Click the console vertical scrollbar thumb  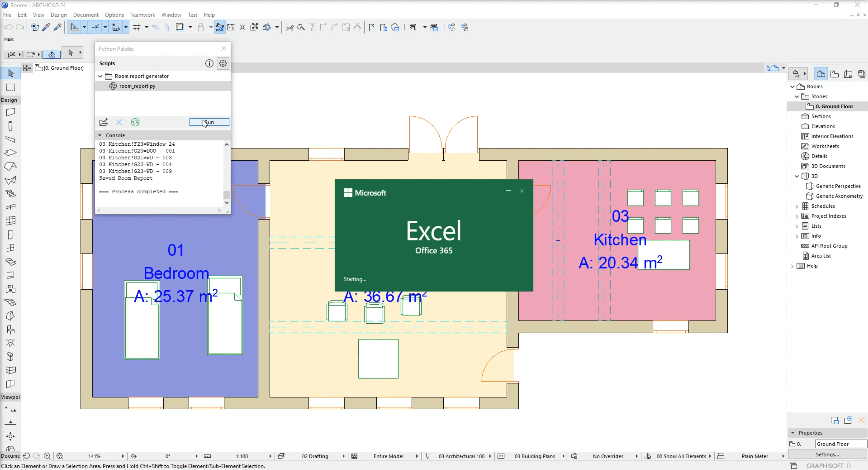coord(227,195)
